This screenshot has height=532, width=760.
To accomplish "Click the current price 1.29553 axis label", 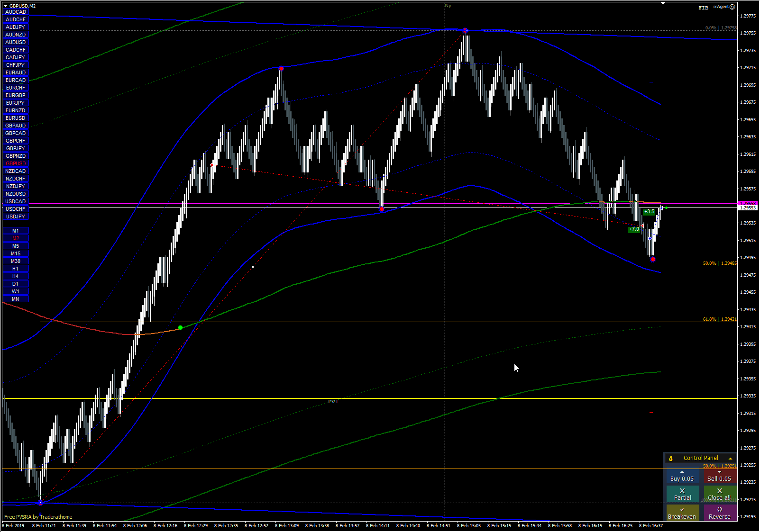I will (x=748, y=207).
